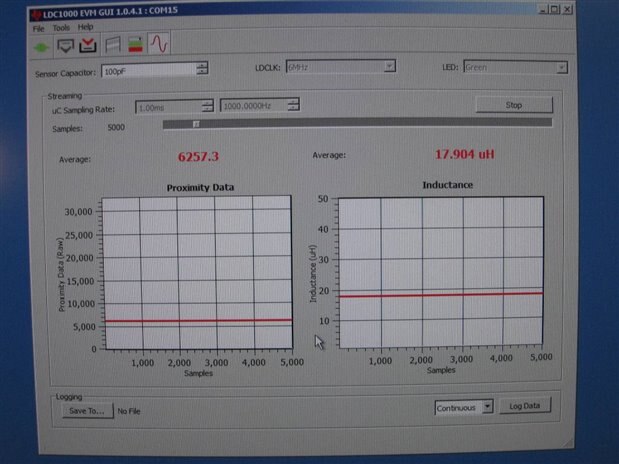Image resolution: width=619 pixels, height=464 pixels.
Task: Click the Inductance plot area
Action: 441,272
